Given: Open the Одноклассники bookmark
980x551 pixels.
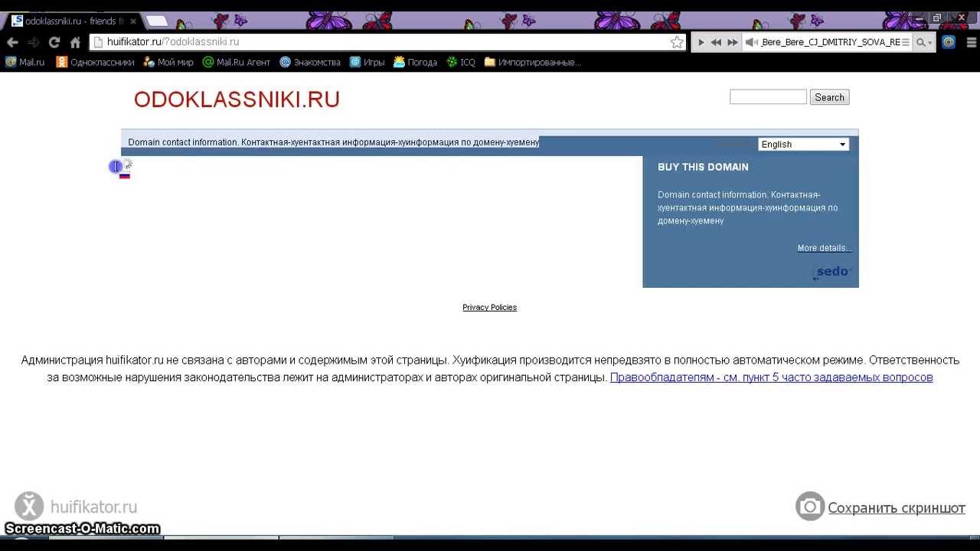Looking at the screenshot, I should point(95,62).
